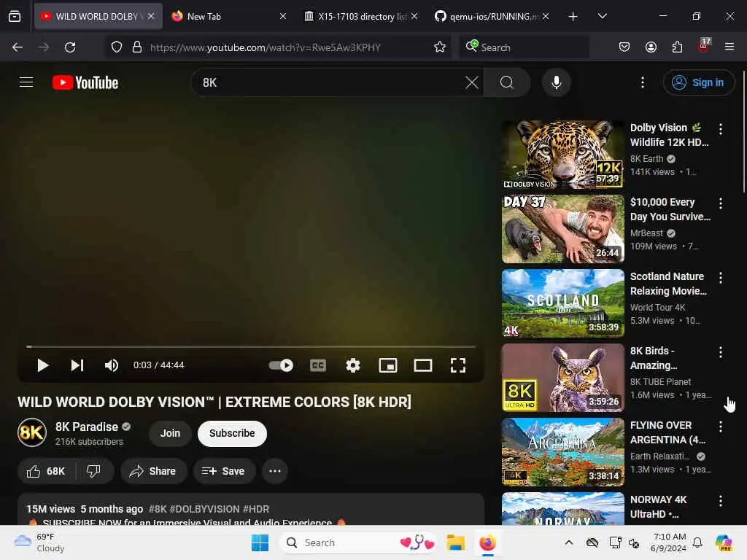
Task: Open a new browser tab
Action: [573, 17]
